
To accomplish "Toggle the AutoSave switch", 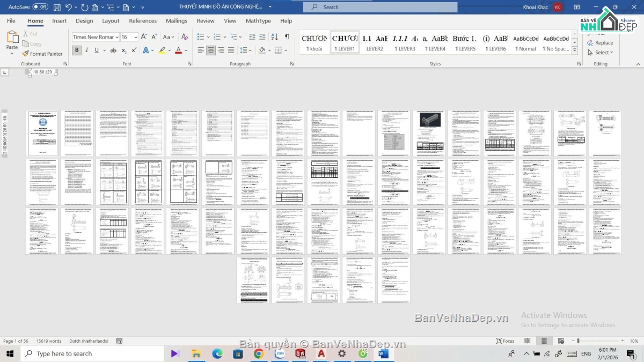I will tap(40, 7).
